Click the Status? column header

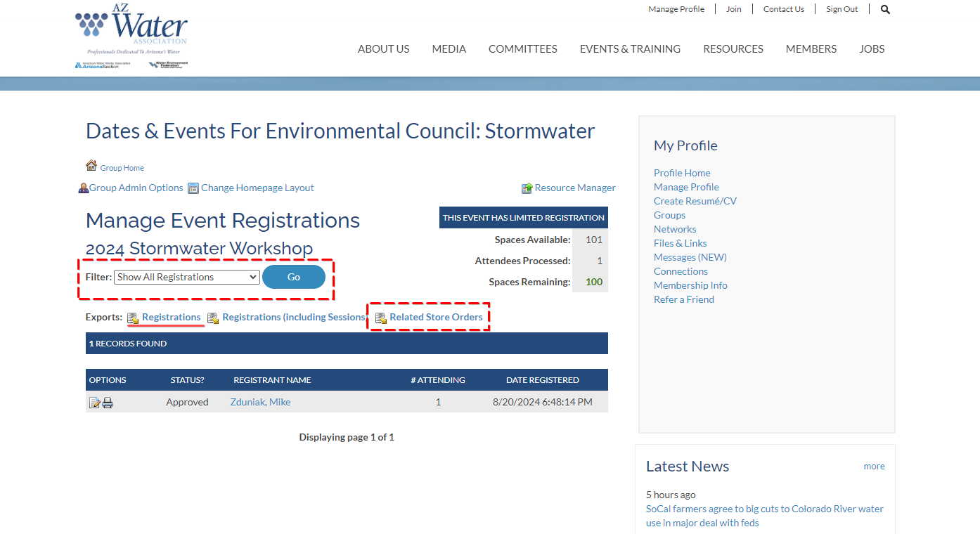pos(187,380)
